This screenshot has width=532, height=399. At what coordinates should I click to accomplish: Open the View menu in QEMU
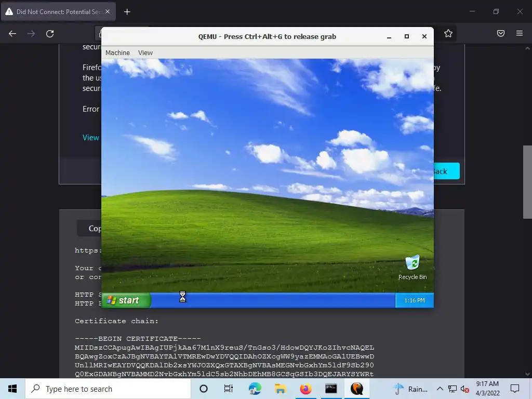(x=145, y=52)
